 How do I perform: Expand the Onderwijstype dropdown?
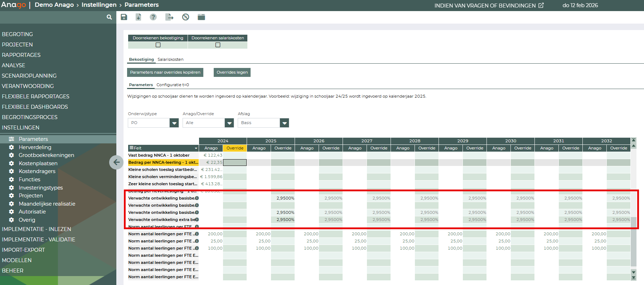174,123
